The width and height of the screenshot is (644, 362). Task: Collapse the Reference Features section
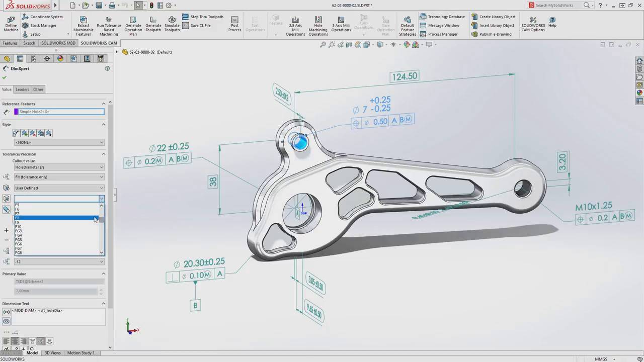(104, 104)
